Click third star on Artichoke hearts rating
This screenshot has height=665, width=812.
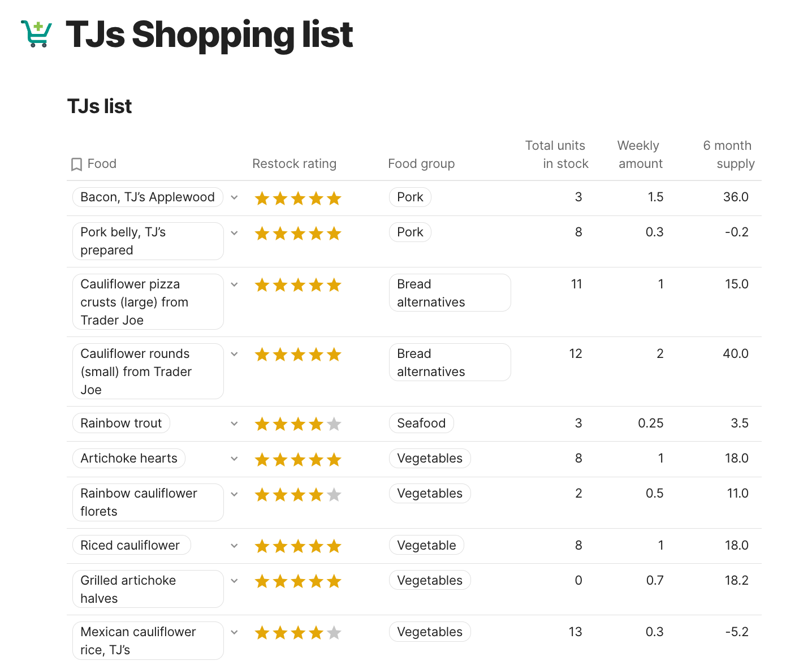(298, 460)
